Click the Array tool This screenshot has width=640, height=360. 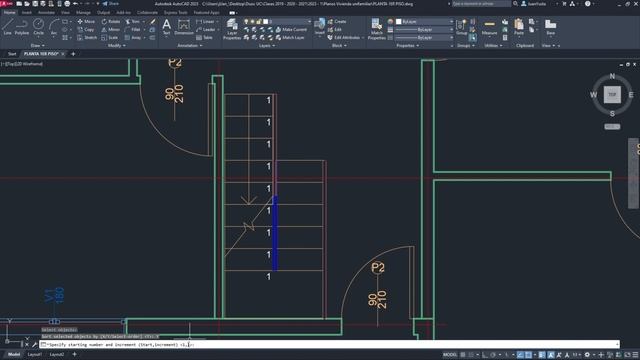[x=133, y=38]
